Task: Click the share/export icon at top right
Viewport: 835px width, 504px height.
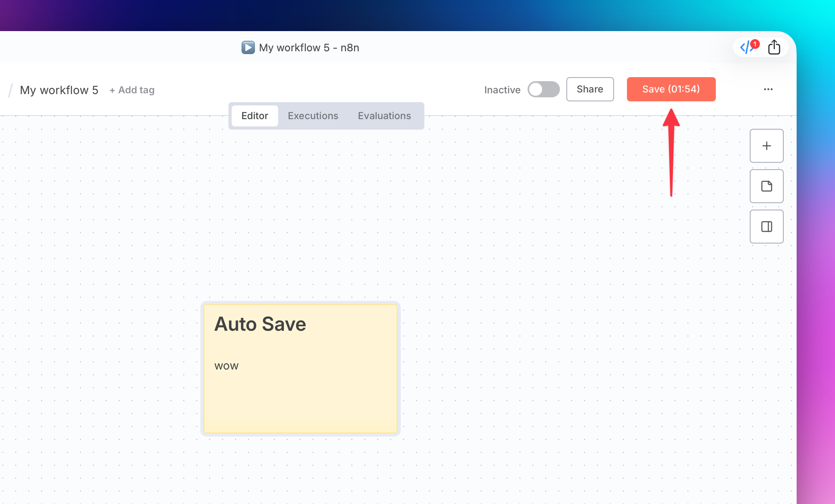Action: 774,47
